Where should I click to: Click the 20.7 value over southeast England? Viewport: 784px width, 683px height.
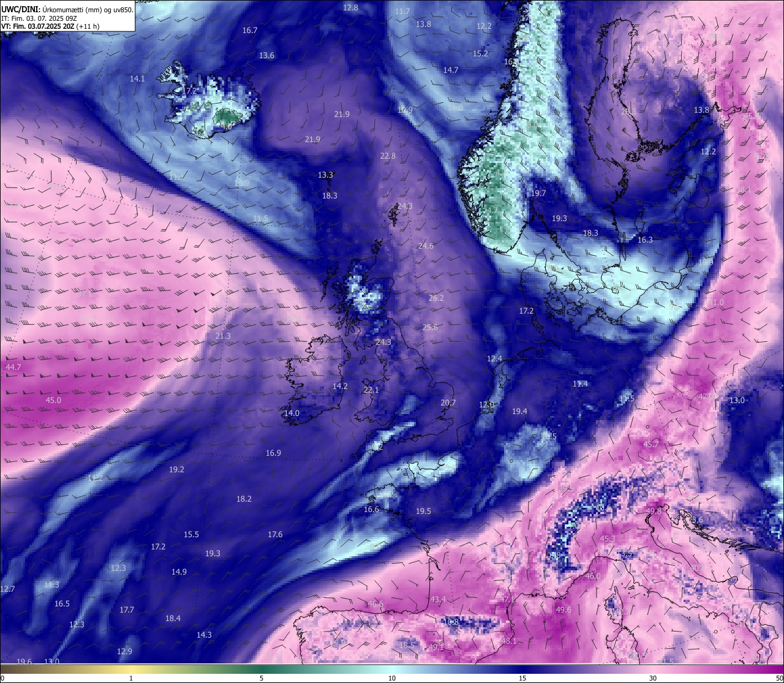(x=448, y=402)
